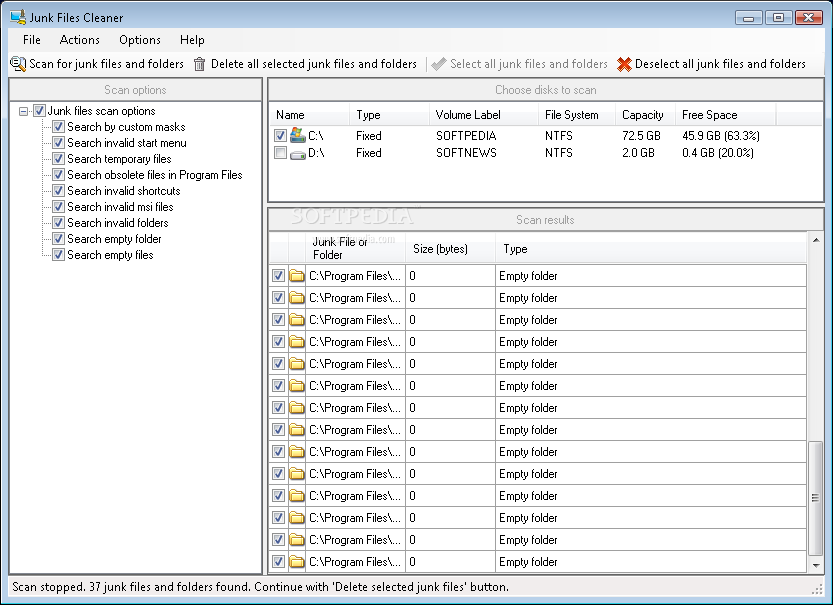This screenshot has width=833, height=605.
Task: Click the window resize grip in status bar
Action: pyautogui.click(x=817, y=589)
